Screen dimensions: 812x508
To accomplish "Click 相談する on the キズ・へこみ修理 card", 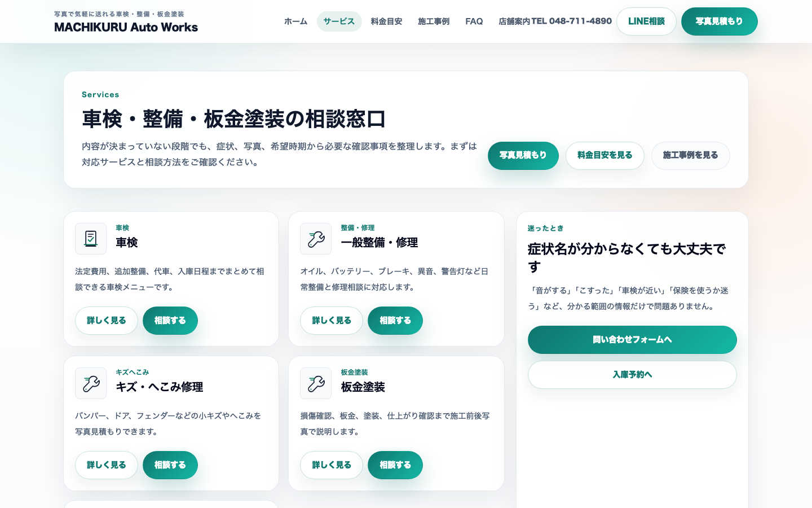I will pyautogui.click(x=170, y=465).
